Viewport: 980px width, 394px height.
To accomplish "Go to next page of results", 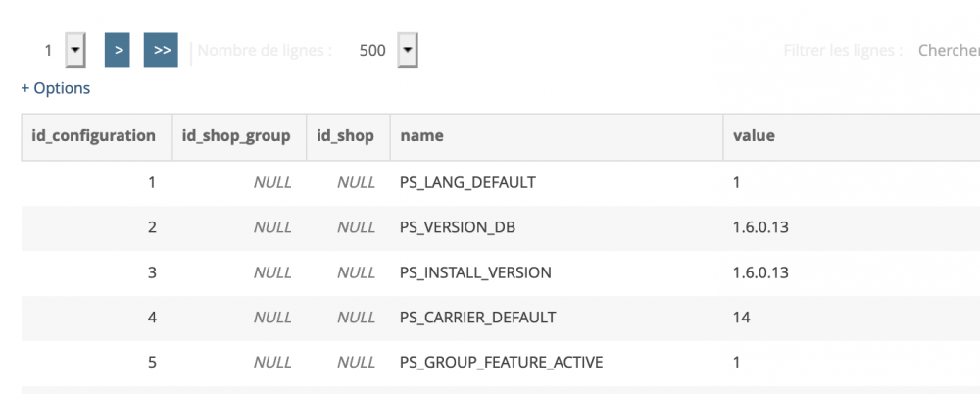I will pyautogui.click(x=117, y=50).
